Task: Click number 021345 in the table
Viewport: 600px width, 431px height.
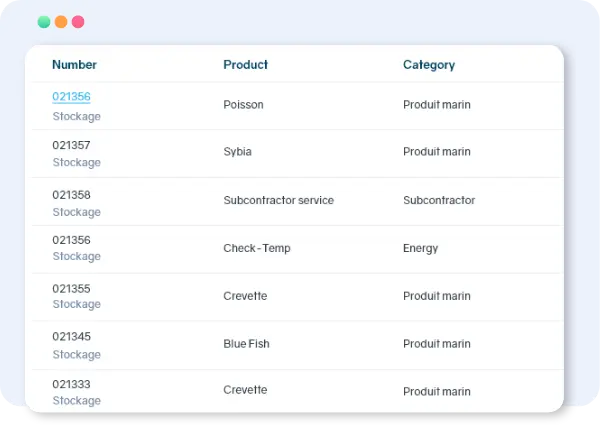Action: [x=71, y=337]
